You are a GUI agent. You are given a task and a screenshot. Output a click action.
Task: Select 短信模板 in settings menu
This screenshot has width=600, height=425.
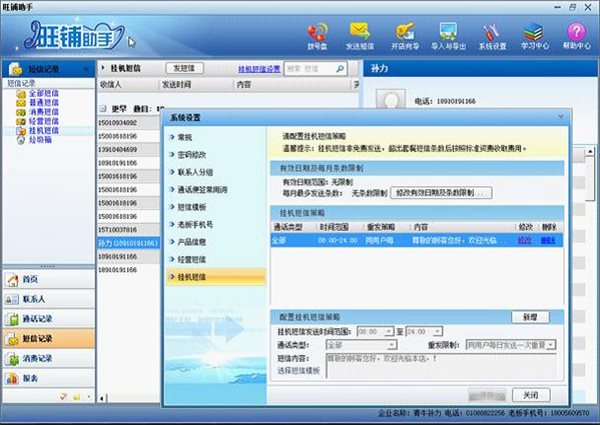coord(192,207)
